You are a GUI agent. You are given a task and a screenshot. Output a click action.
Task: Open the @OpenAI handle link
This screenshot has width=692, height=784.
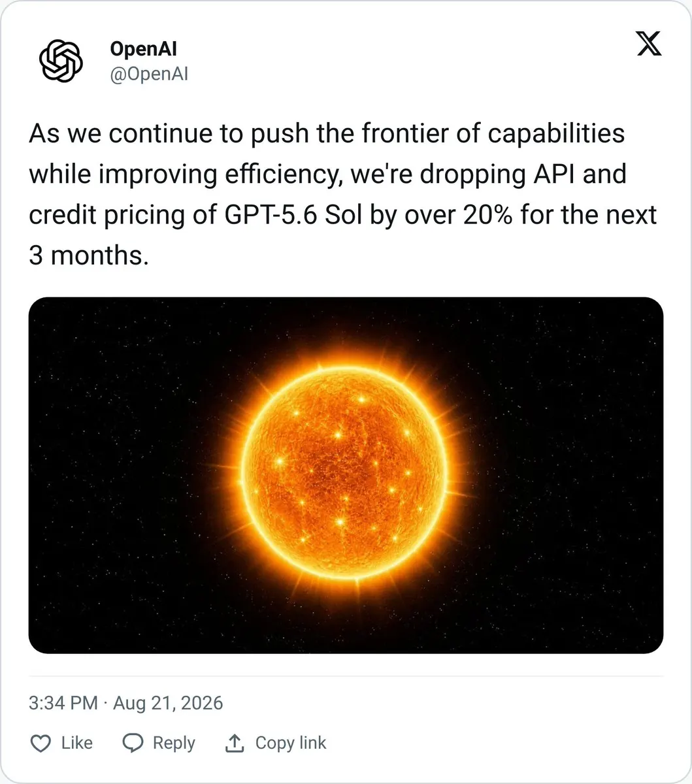pos(149,74)
